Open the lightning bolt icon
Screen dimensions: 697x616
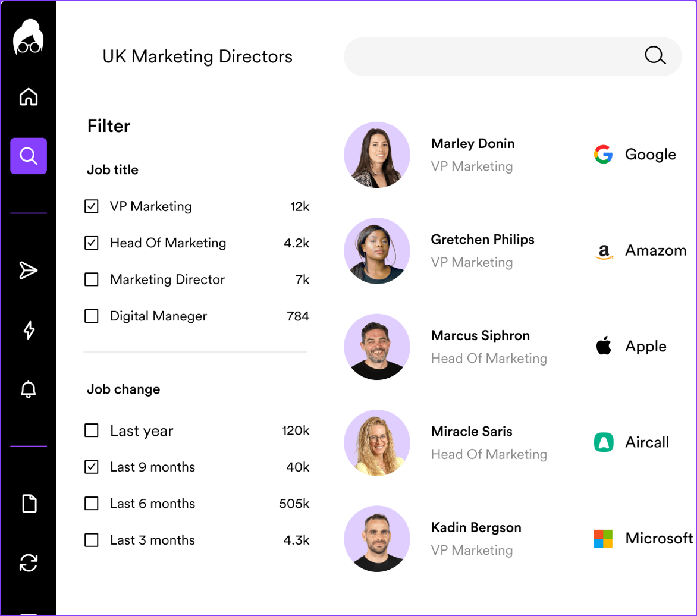29,330
